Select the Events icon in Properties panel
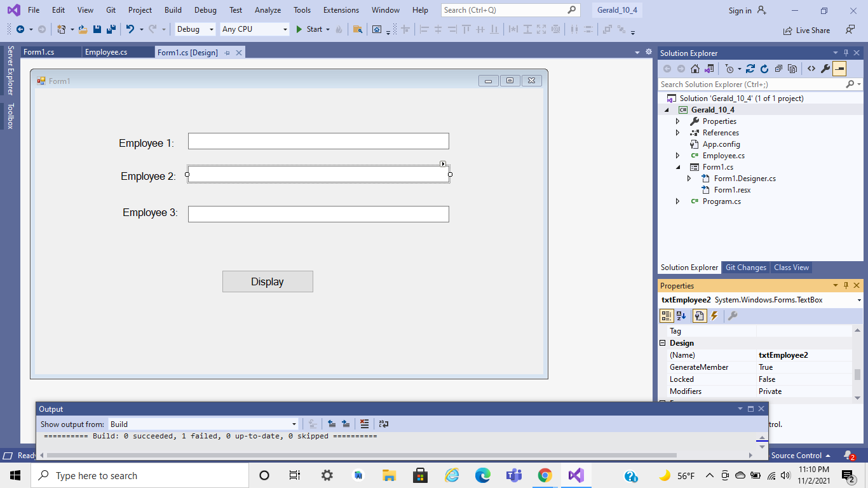This screenshot has height=488, width=868. pyautogui.click(x=712, y=315)
